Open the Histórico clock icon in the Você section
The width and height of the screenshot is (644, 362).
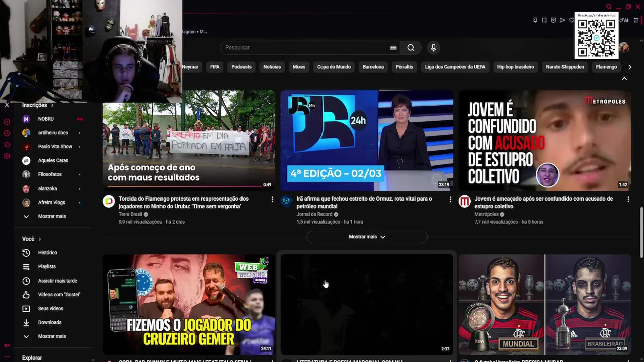[26, 253]
